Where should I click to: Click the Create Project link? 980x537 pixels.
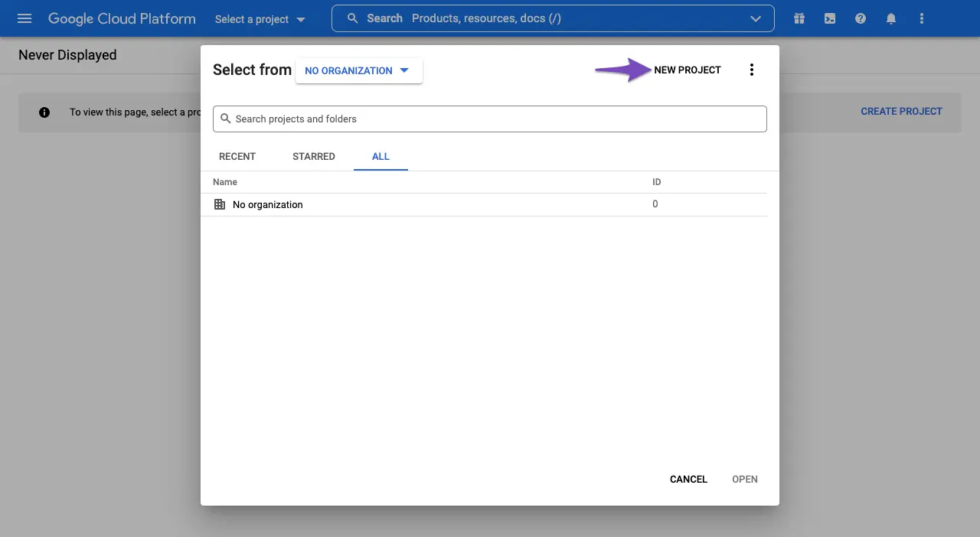901,112
